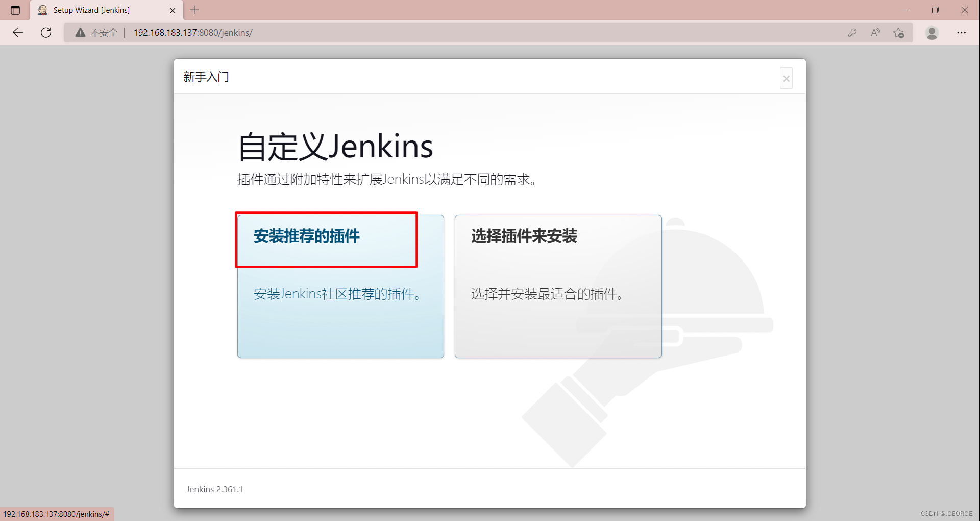Close the Setup Wizard tab
The image size is (980, 521).
(173, 10)
